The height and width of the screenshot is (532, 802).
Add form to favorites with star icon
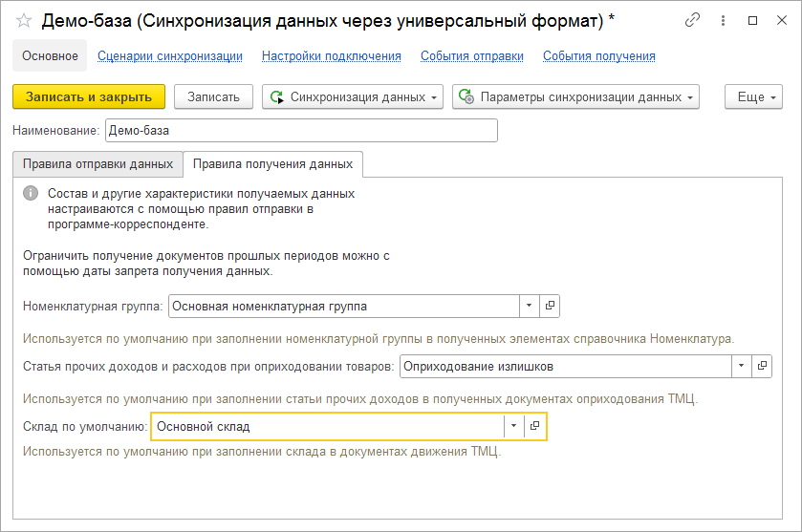(24, 20)
